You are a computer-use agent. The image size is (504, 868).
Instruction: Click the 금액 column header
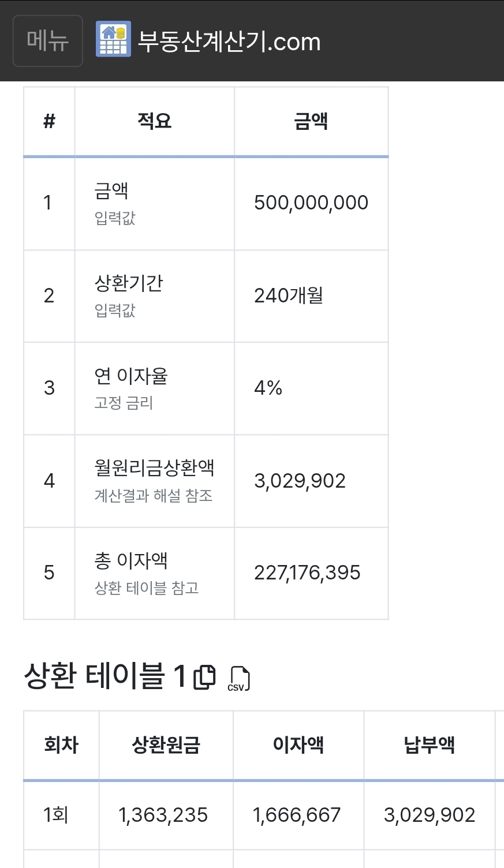[x=311, y=121]
